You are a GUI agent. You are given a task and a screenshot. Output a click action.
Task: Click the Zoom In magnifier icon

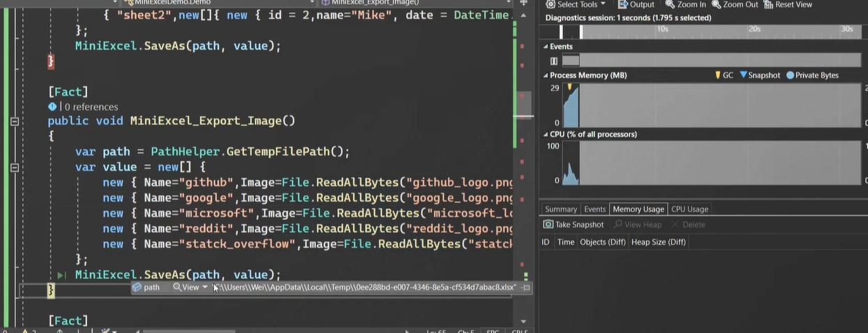click(x=671, y=4)
